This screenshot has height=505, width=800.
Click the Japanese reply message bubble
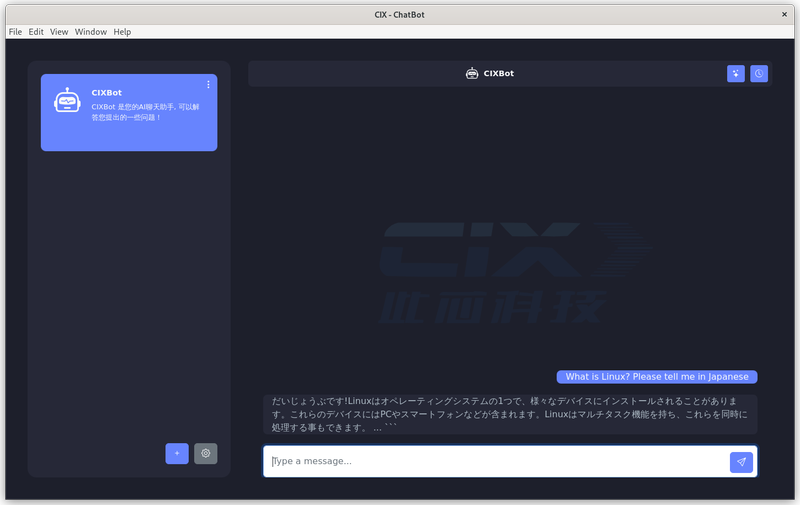pos(510,414)
